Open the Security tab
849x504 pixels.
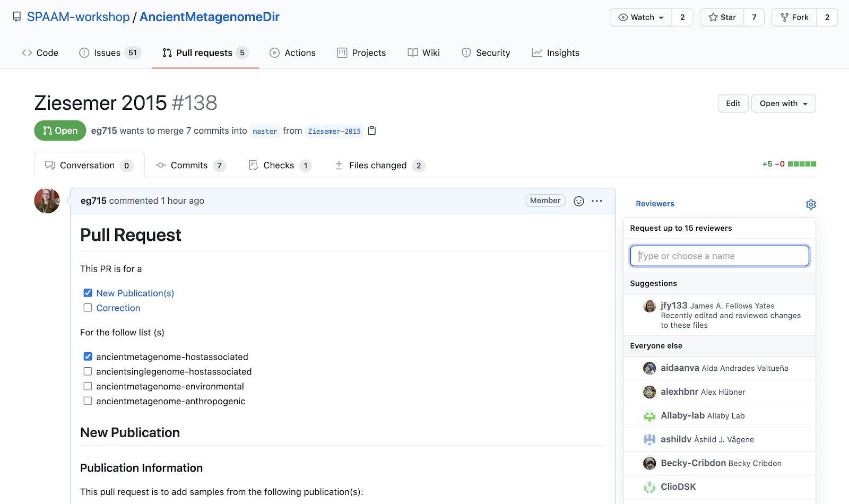[x=486, y=53]
